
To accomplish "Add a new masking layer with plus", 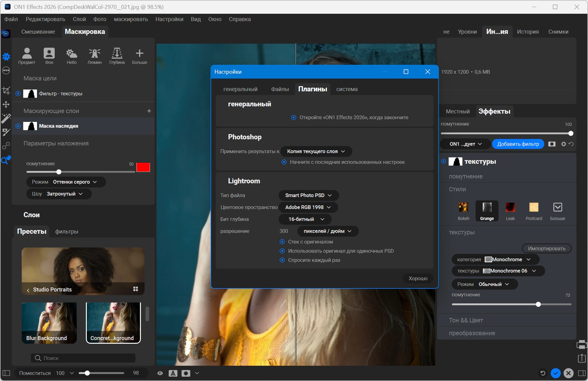I will pyautogui.click(x=149, y=111).
